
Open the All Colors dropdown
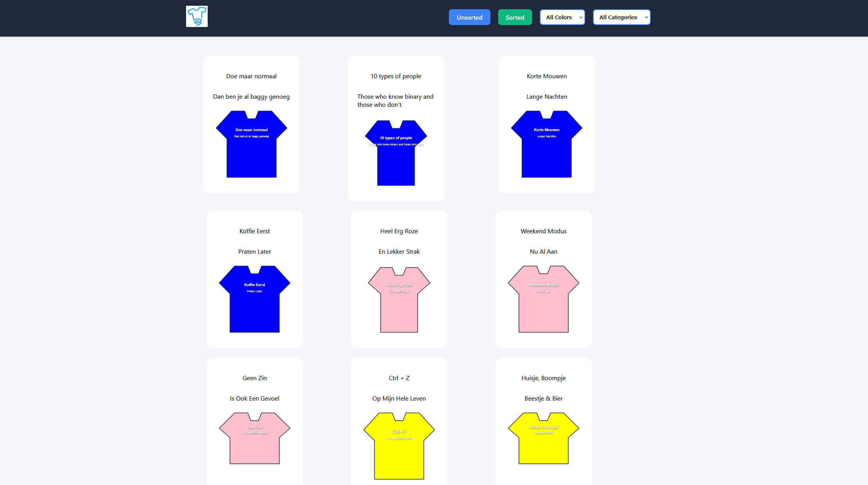pos(562,17)
